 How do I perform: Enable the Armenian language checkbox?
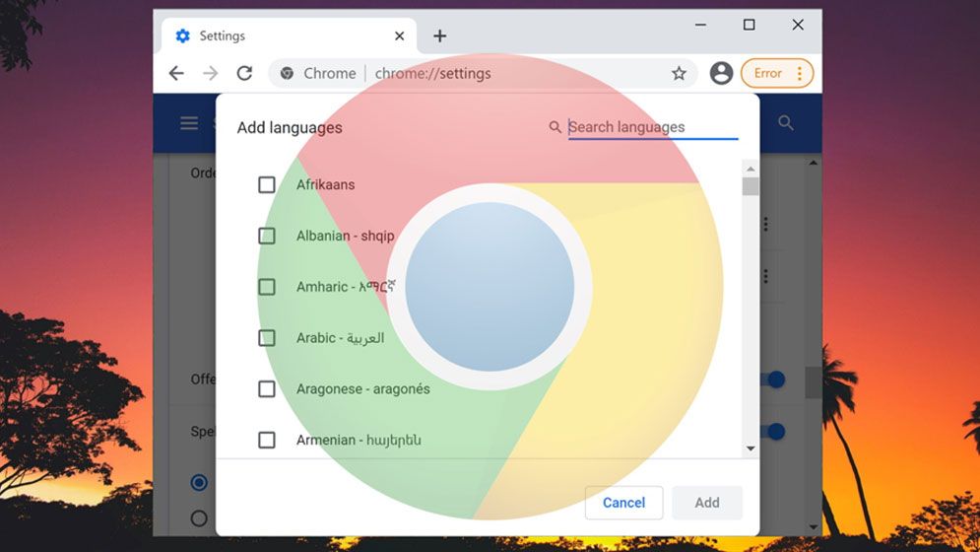(x=267, y=440)
